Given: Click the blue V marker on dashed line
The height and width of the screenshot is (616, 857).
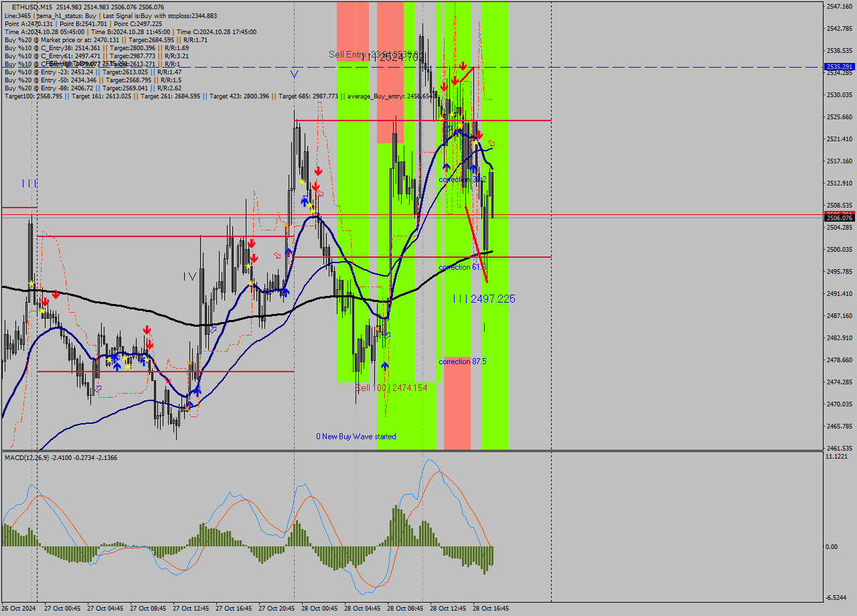Looking at the screenshot, I should click(x=294, y=74).
